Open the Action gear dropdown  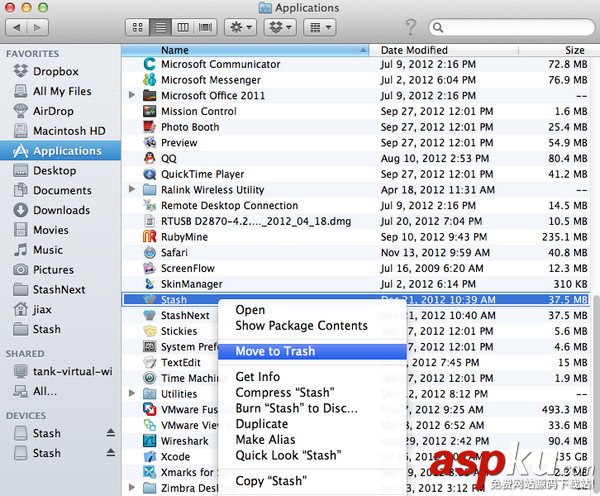[x=241, y=28]
